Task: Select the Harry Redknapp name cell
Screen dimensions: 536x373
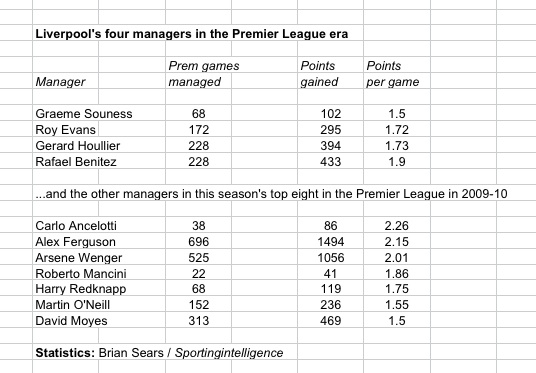Action: coord(81,289)
